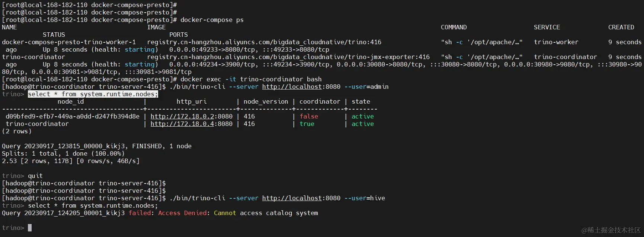Click the --user=hive argument
Image resolution: width=644 pixels, height=237 pixels.
(x=365, y=198)
